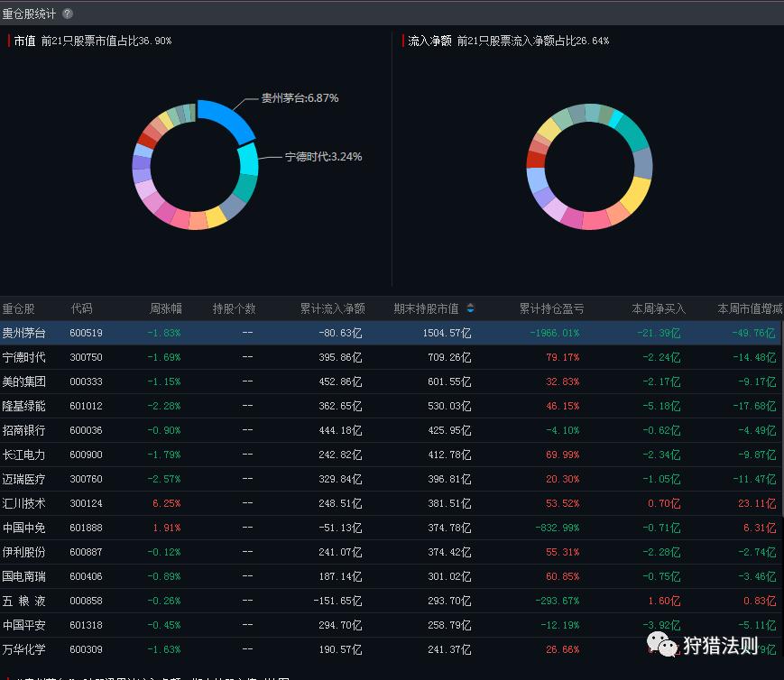Sort by the 本周净买入 column header
The height and width of the screenshot is (680, 784).
point(658,308)
